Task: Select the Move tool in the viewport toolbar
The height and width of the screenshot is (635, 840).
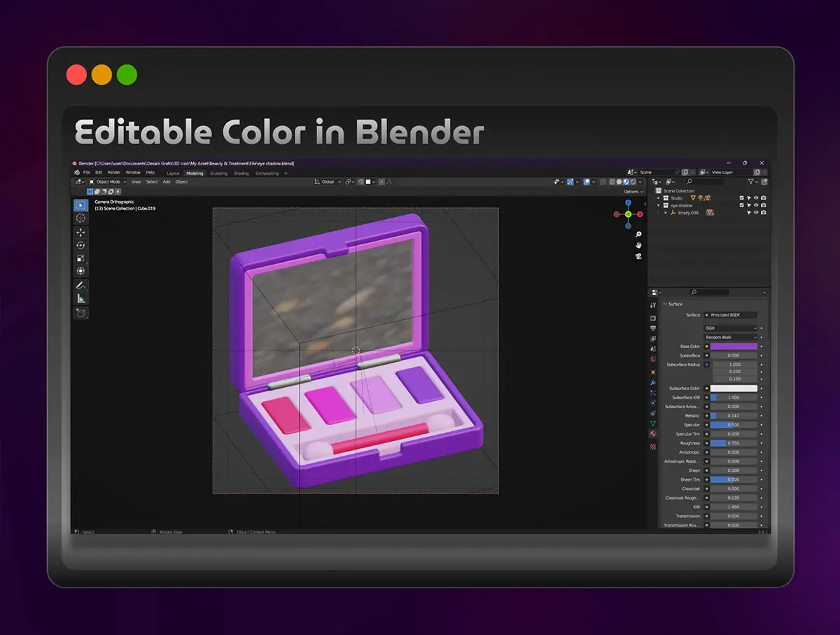Action: [80, 232]
